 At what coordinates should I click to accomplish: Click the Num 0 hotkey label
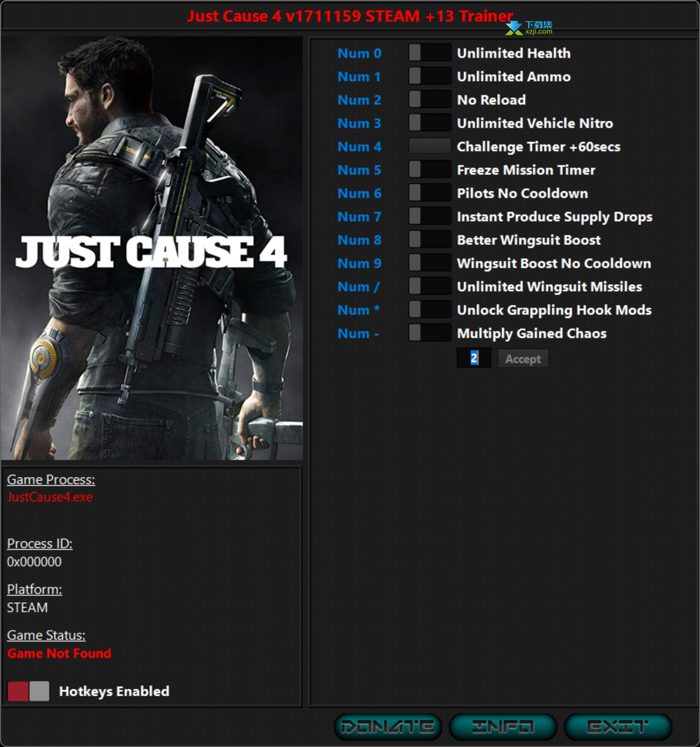360,53
